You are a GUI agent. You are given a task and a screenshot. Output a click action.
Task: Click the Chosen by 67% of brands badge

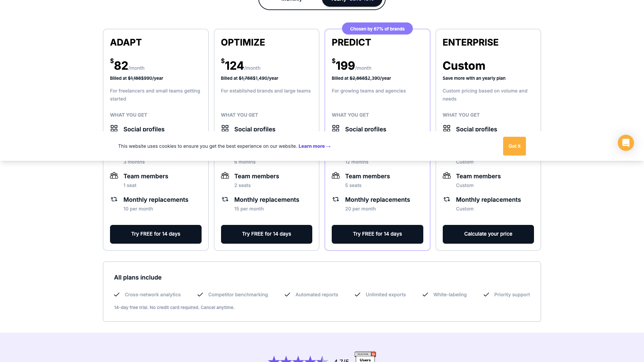[377, 29]
